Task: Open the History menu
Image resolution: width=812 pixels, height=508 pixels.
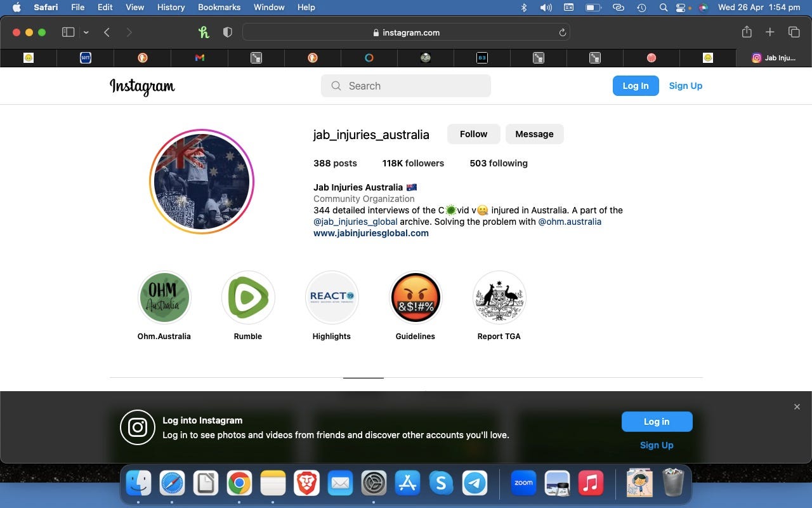Action: point(171,7)
